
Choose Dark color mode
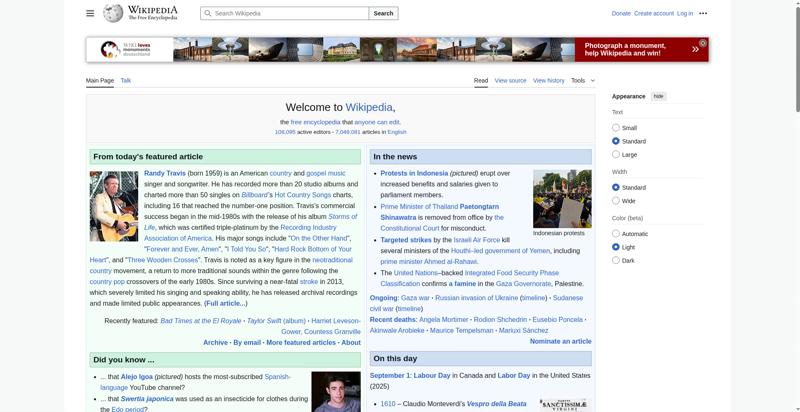pos(616,260)
